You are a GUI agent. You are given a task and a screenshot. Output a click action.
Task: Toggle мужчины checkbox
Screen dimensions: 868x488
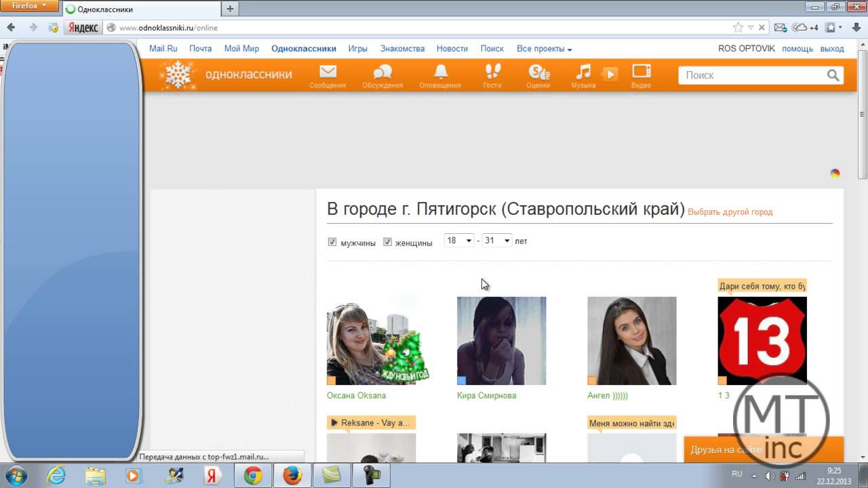pos(332,242)
